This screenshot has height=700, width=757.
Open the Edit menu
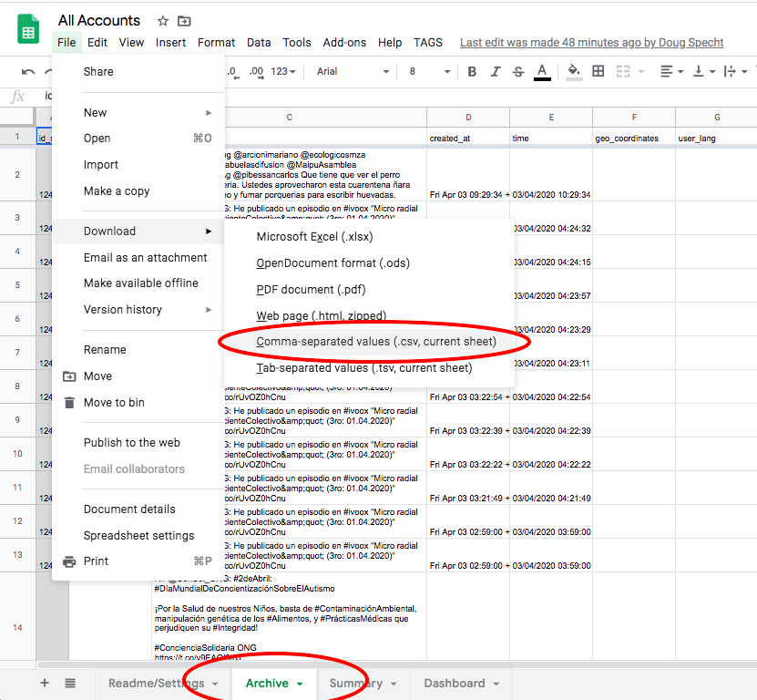tap(97, 43)
